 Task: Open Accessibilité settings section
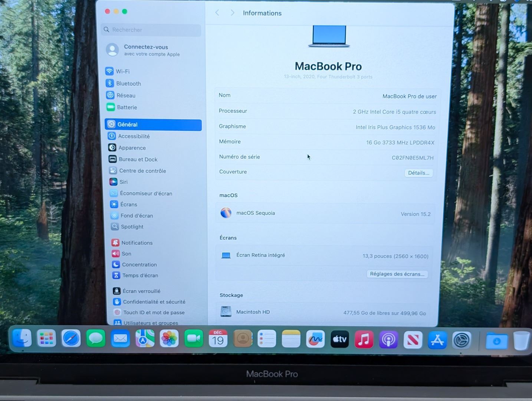(134, 136)
